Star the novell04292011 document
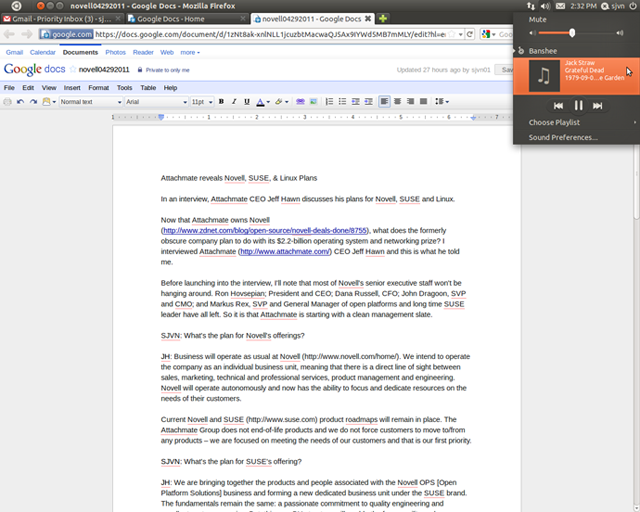Screen dimensions: 640x512 click(x=73, y=69)
